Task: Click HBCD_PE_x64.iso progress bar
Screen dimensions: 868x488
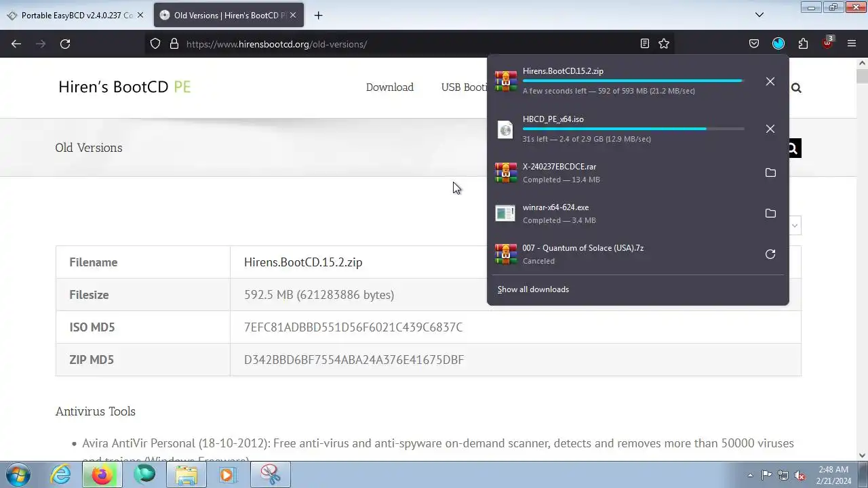Action: click(x=633, y=128)
